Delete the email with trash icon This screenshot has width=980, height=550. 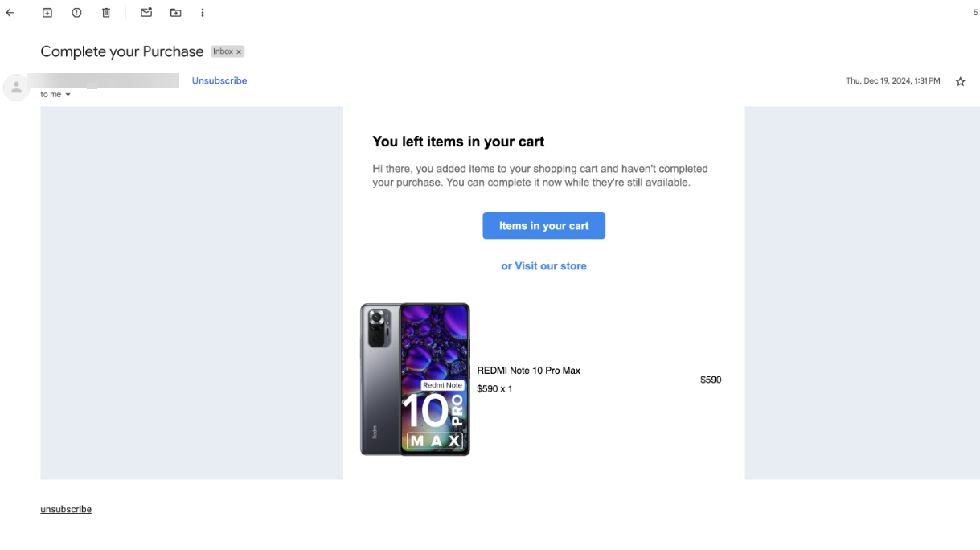[106, 13]
